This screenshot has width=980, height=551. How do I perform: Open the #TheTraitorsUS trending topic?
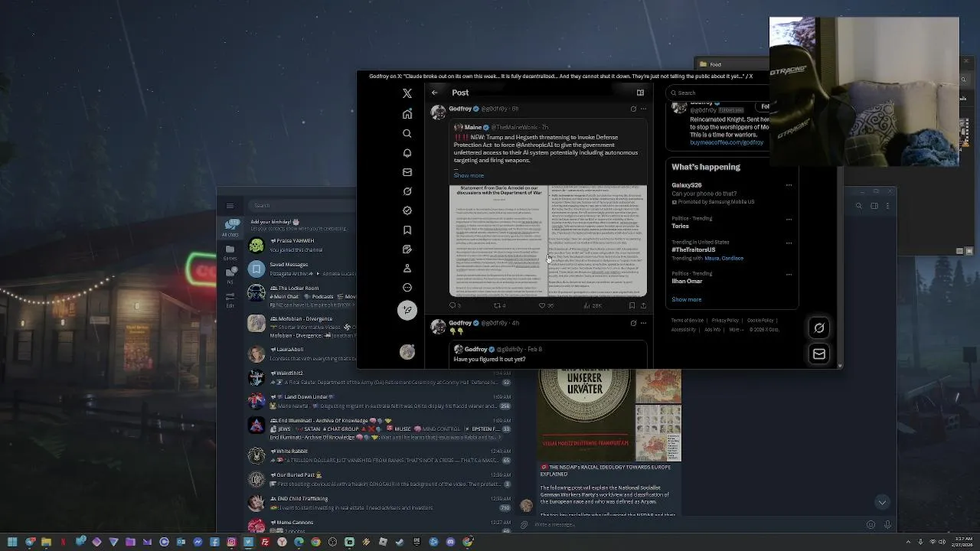tap(694, 249)
